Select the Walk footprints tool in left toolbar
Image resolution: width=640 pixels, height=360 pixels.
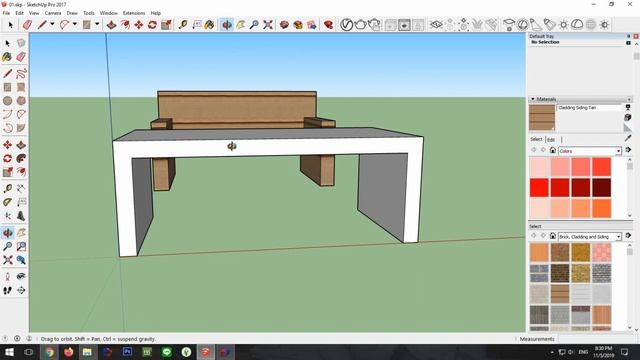[x=7, y=290]
